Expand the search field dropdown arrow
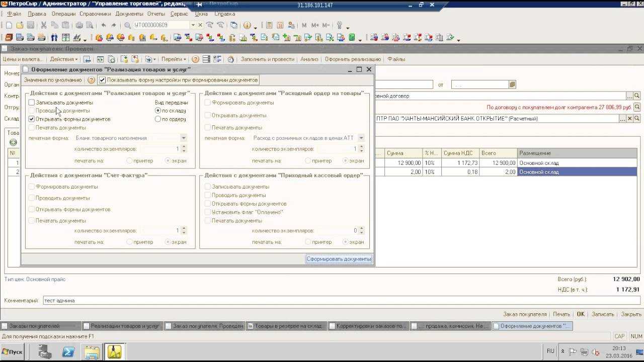This screenshot has width=644, height=362. [x=193, y=25]
